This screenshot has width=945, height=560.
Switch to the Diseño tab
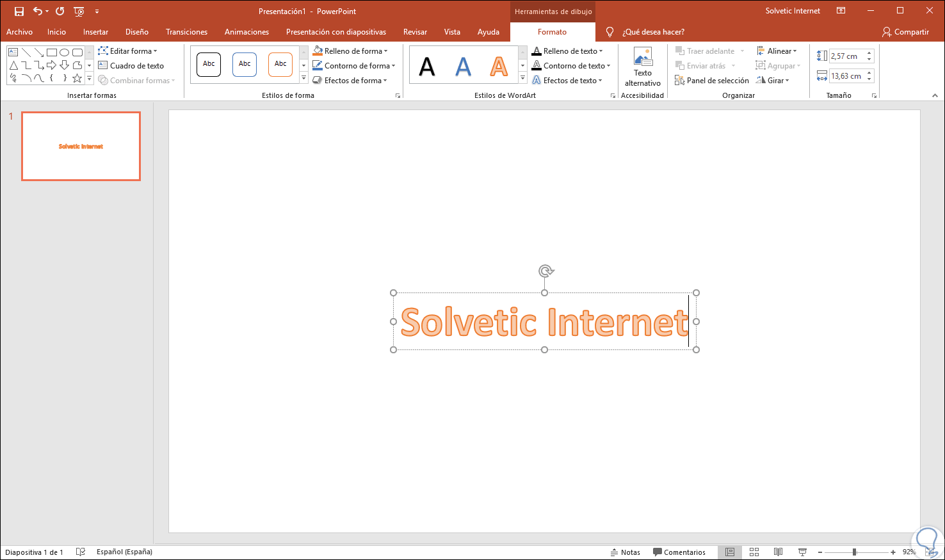(x=137, y=32)
